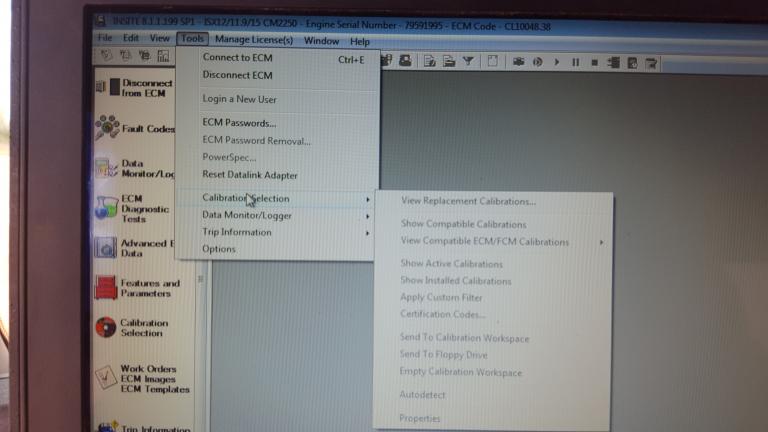Expand Trip Information submenu arrow

point(367,233)
